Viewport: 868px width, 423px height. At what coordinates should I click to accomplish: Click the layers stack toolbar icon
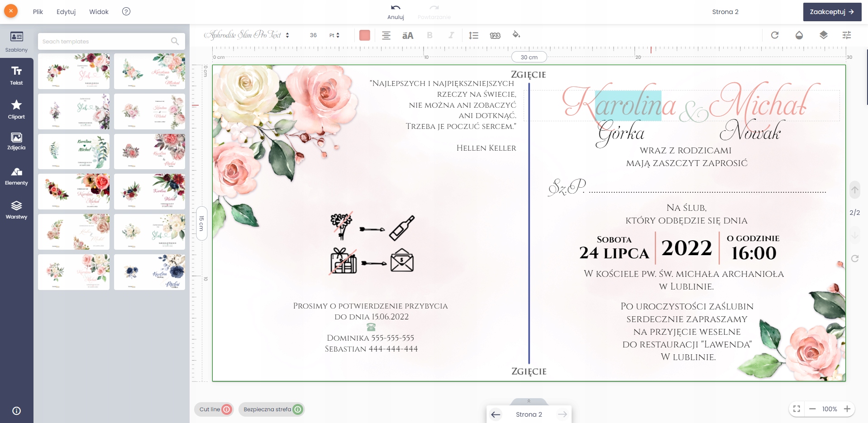824,35
